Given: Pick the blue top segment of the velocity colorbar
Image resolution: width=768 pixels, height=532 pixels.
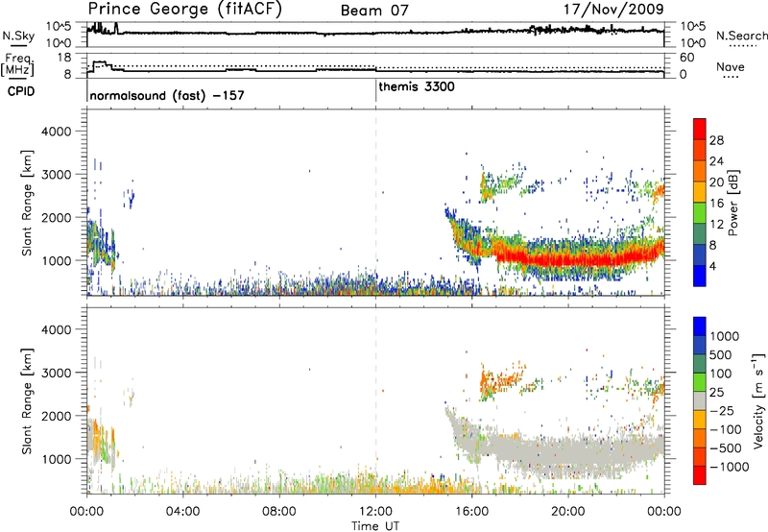Looking at the screenshot, I should click(700, 326).
